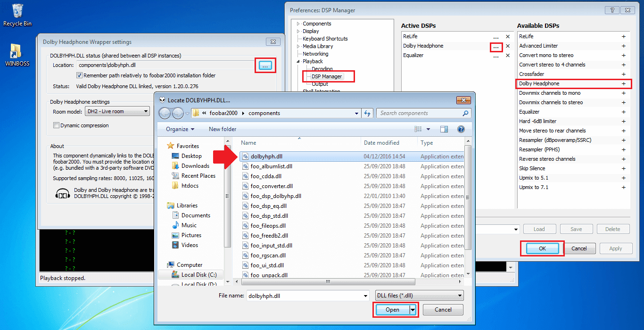Viewport: 644px width, 330px height.
Task: Click the back arrow in file dialog
Action: (x=165, y=113)
